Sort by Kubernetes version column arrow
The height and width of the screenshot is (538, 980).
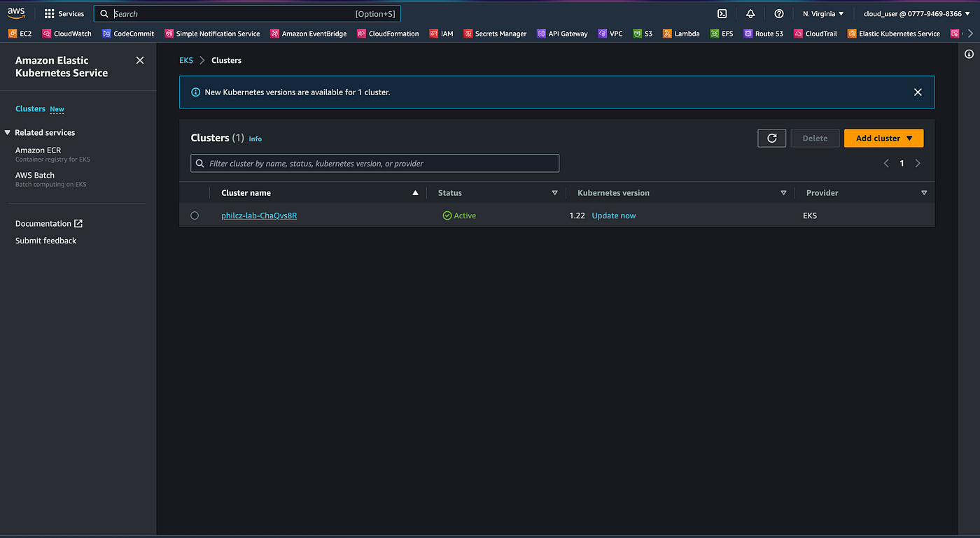(x=783, y=193)
